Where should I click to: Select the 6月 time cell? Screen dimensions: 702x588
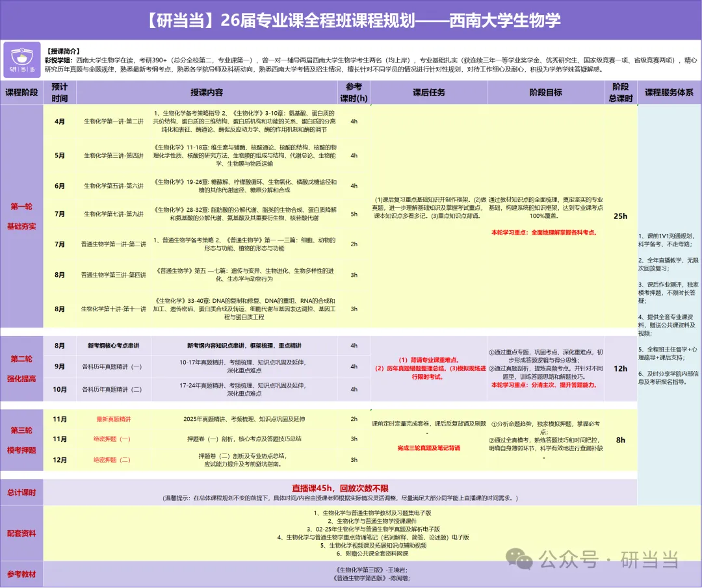click(60, 186)
